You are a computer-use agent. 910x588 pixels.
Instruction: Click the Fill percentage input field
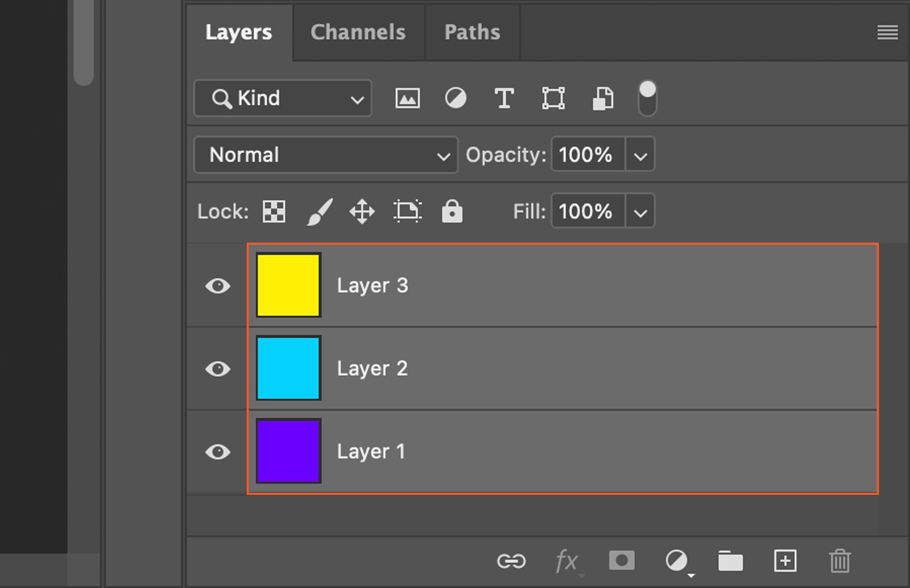(x=587, y=212)
